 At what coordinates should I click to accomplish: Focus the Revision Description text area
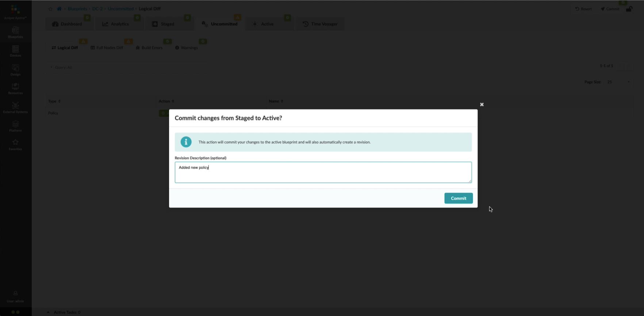point(323,172)
